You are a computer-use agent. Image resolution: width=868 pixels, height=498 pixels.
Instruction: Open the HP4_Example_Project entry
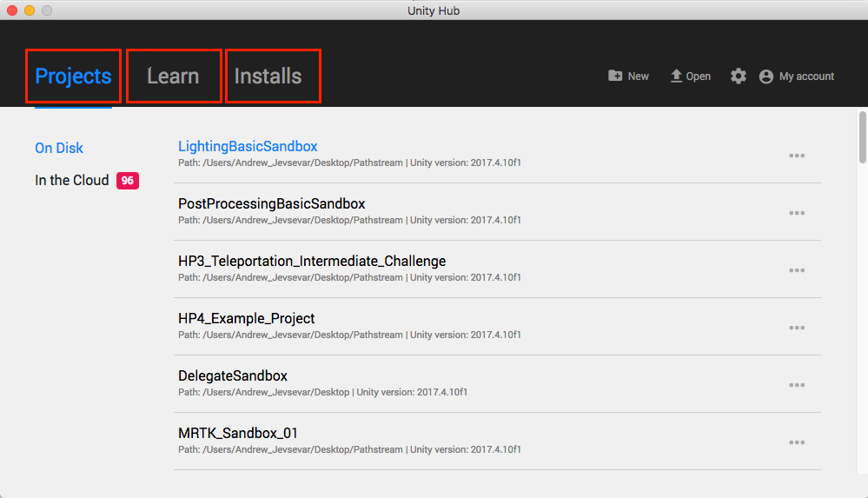247,318
